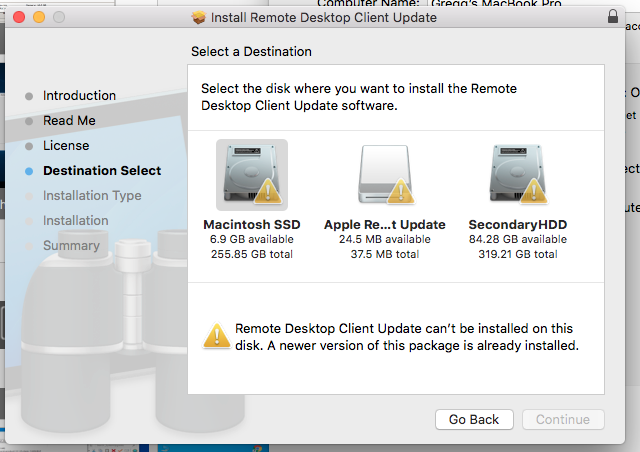Close the installer window
Screen dimensions: 640x452
point(20,17)
